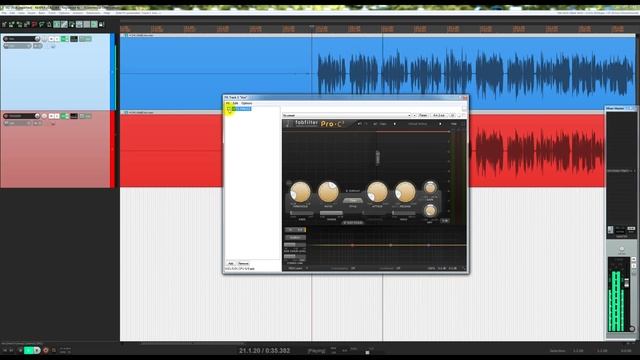
Task: Solo the blue track
Action: point(57,39)
